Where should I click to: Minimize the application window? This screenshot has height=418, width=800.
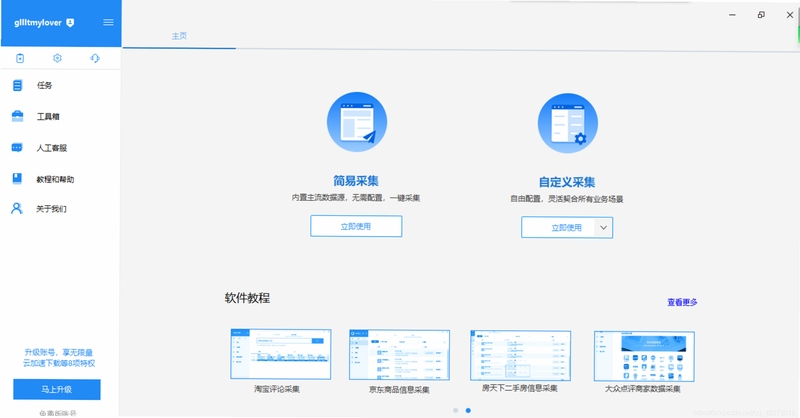click(x=732, y=15)
